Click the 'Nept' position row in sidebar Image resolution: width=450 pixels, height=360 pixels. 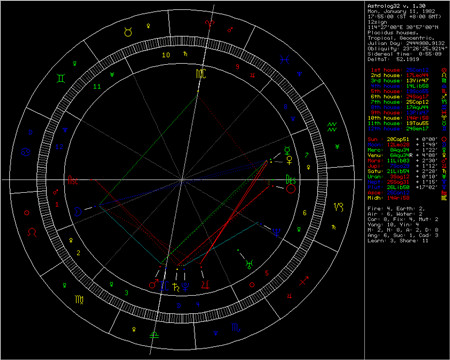[x=403, y=182]
